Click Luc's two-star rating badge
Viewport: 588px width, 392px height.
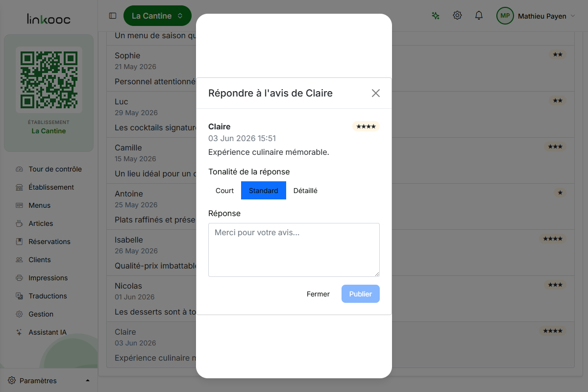(x=558, y=100)
